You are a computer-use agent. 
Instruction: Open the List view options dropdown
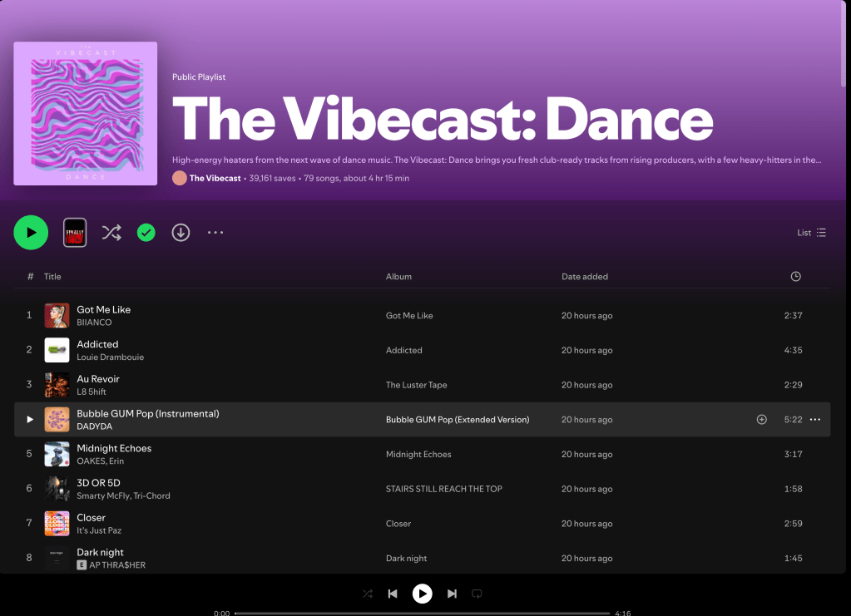[811, 233]
